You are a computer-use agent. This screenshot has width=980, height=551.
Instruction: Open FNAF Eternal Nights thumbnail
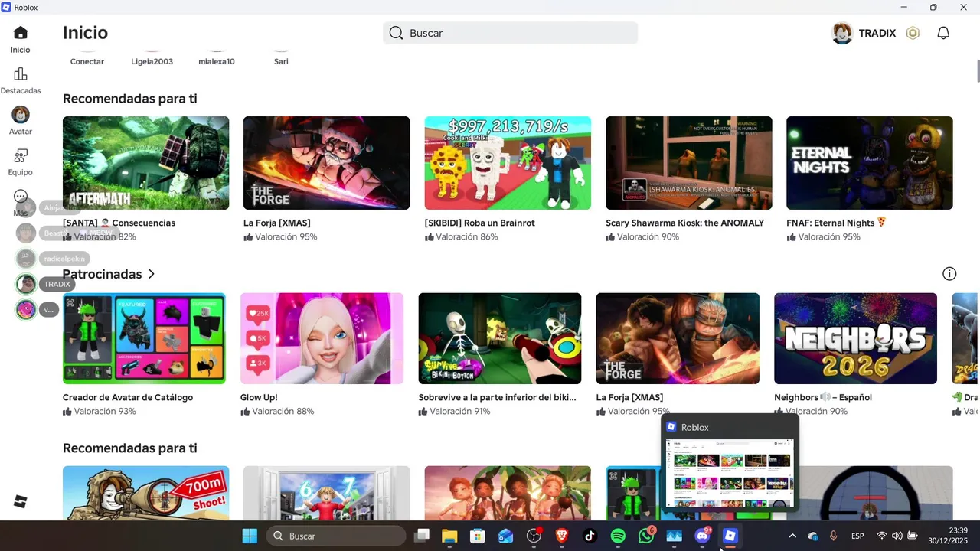pos(870,163)
